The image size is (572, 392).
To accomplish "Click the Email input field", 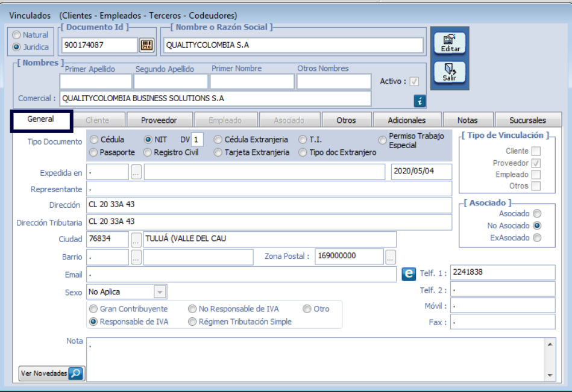I will pyautogui.click(x=241, y=275).
